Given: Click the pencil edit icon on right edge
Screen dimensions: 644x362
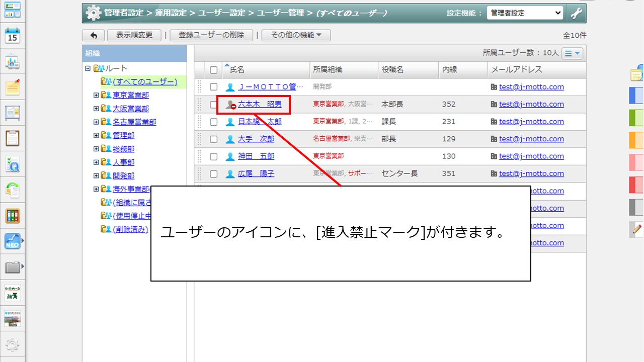Looking at the screenshot, I should [636, 229].
